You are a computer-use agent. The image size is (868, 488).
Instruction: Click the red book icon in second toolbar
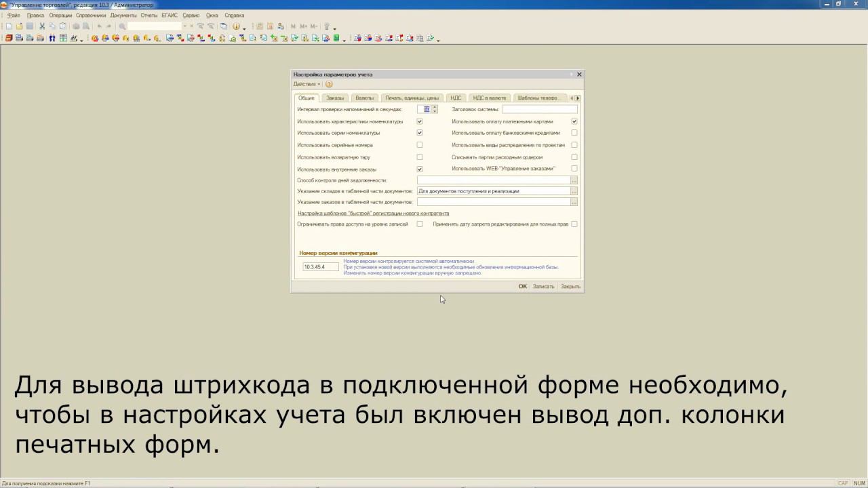point(8,38)
